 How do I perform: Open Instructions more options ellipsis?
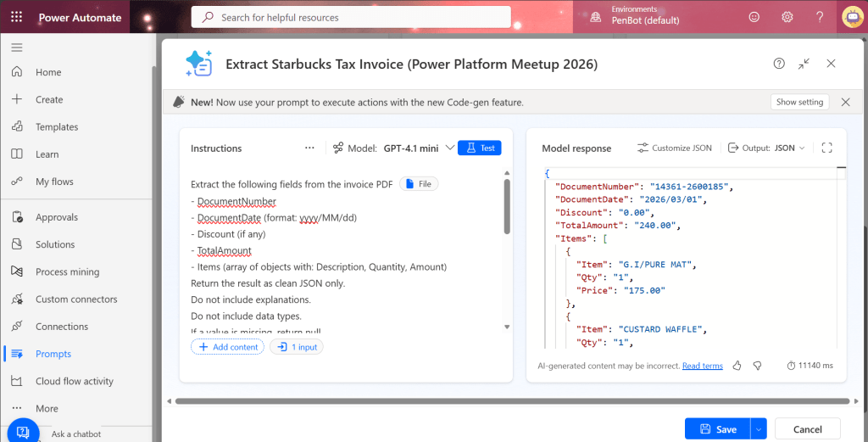309,148
